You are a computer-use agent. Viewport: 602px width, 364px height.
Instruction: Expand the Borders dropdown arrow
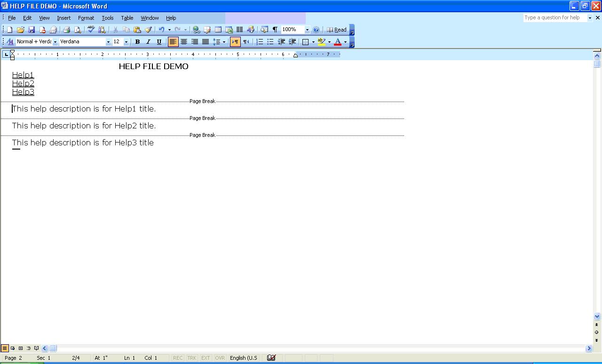(313, 42)
